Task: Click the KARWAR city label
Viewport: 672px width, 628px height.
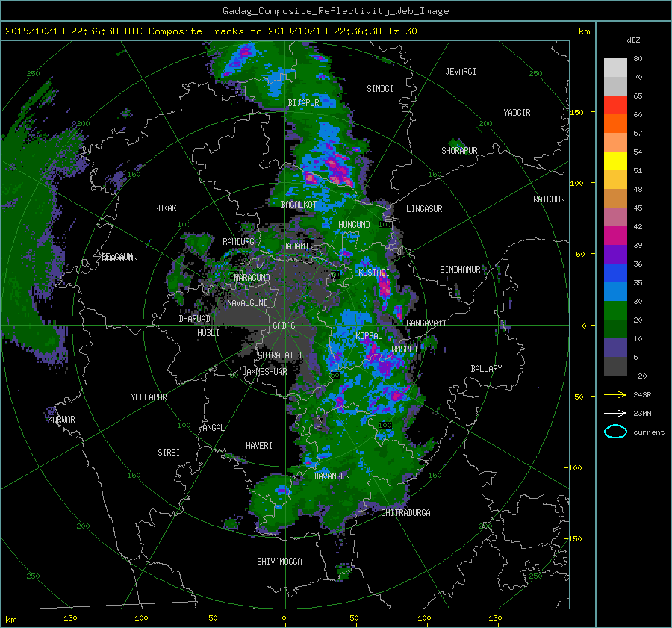Action: tap(61, 420)
